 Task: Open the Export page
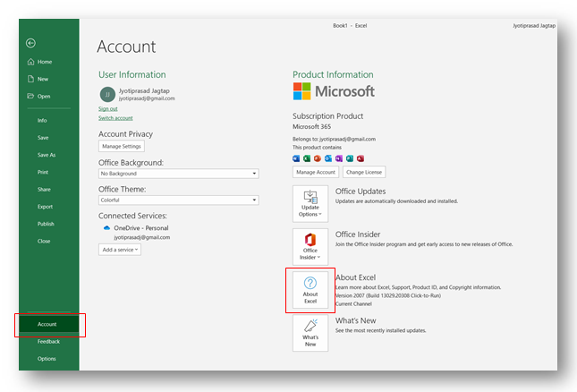click(45, 207)
